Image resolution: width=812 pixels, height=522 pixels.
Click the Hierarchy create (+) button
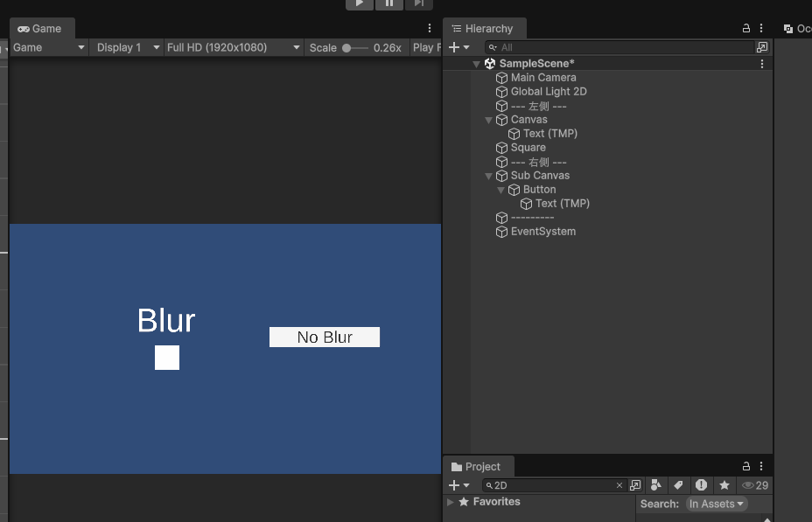(x=454, y=47)
